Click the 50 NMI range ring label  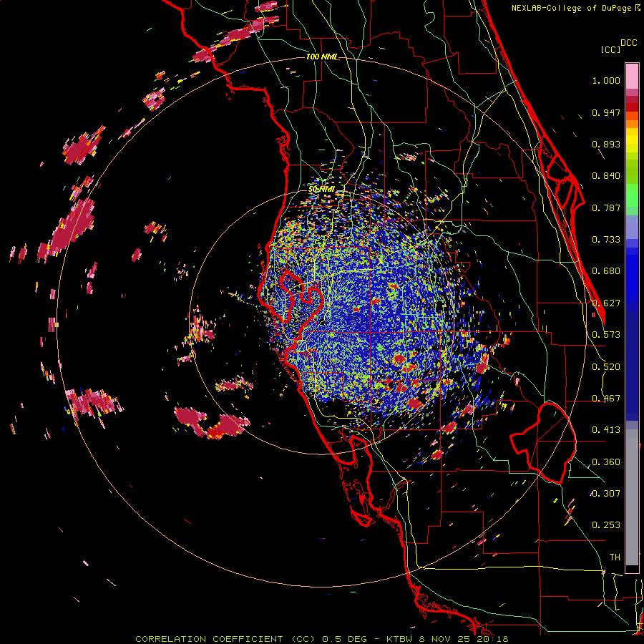point(321,190)
